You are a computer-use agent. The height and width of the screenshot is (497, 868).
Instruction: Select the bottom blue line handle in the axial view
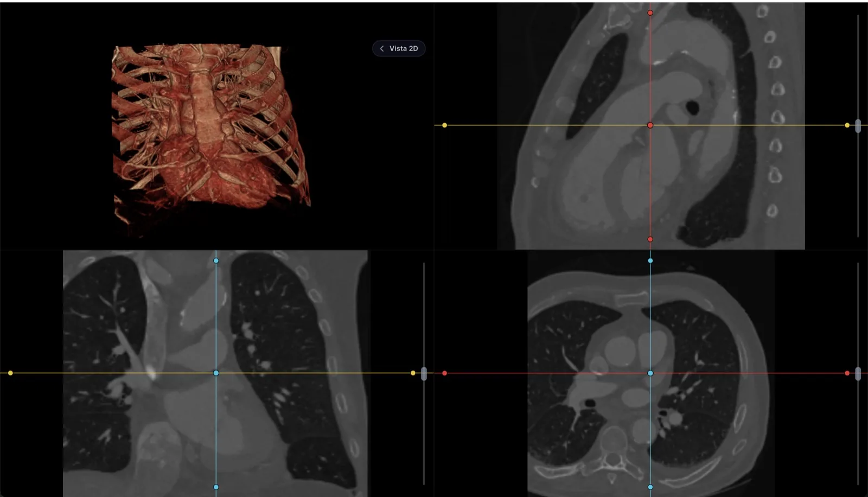pyautogui.click(x=650, y=487)
